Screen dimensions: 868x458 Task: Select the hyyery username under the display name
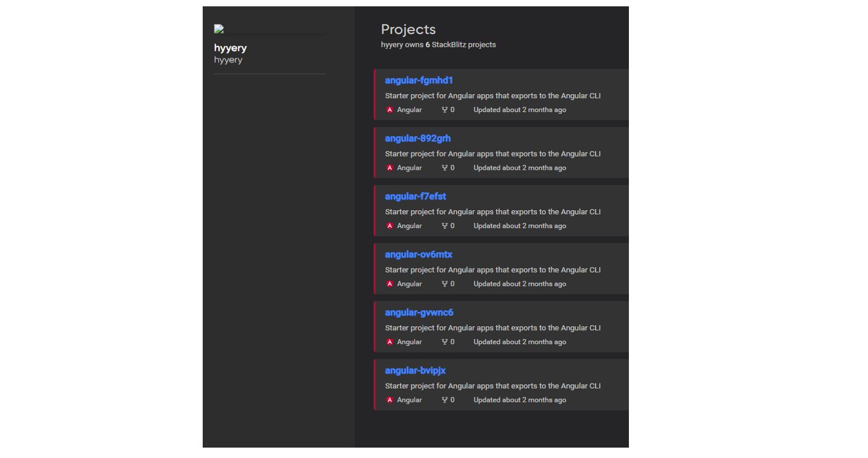click(x=228, y=60)
